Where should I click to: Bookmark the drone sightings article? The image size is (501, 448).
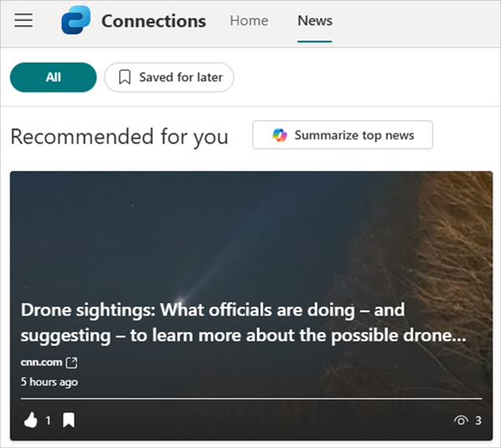point(68,420)
